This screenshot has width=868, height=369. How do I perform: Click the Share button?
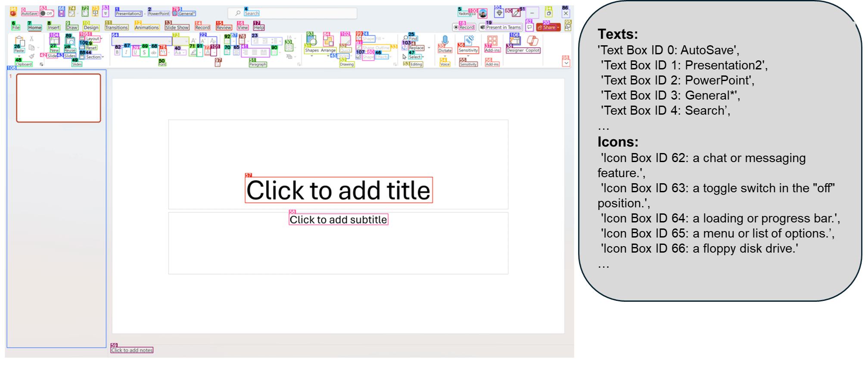pyautogui.click(x=548, y=27)
